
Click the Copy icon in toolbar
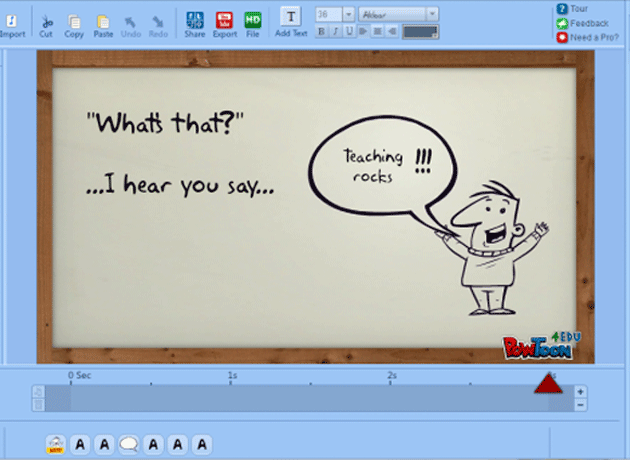point(74,20)
